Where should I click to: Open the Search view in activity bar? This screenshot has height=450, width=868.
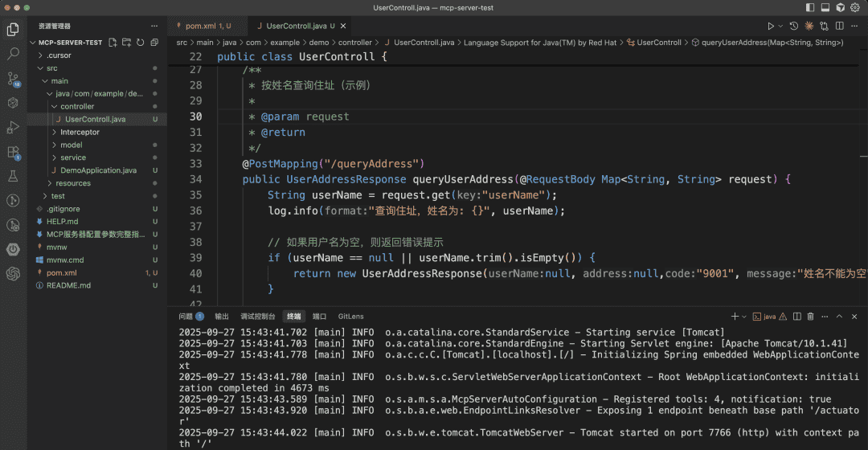click(13, 54)
